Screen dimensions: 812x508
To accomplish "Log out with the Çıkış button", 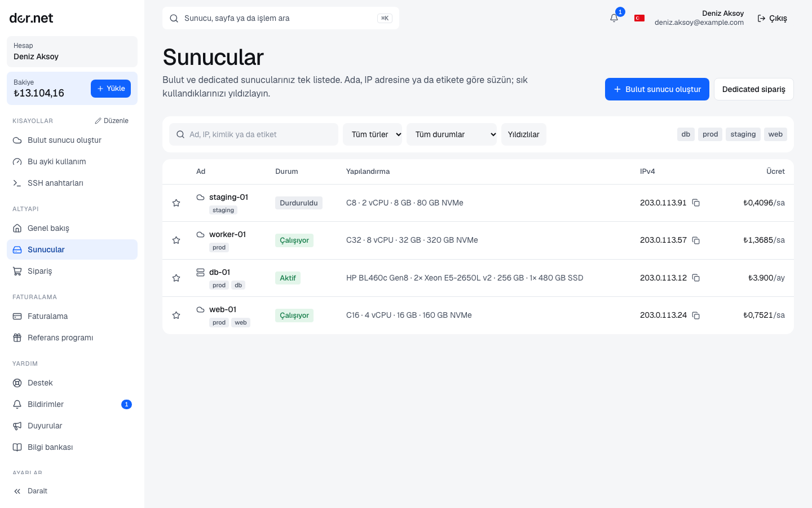I will [772, 18].
